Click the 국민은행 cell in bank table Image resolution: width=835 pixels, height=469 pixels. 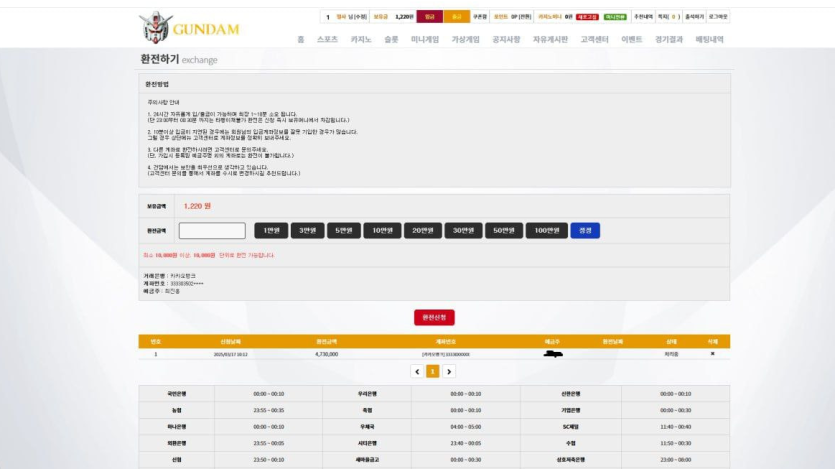click(x=177, y=394)
